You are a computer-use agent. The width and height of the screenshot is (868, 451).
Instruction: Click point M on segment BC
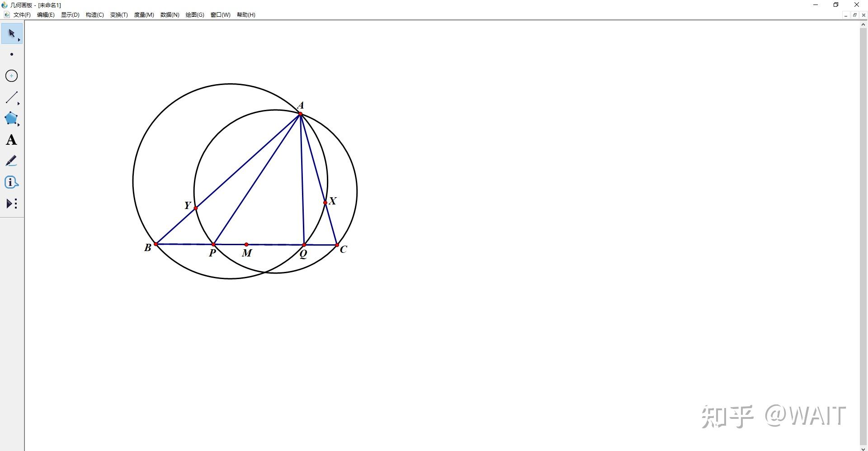246,245
